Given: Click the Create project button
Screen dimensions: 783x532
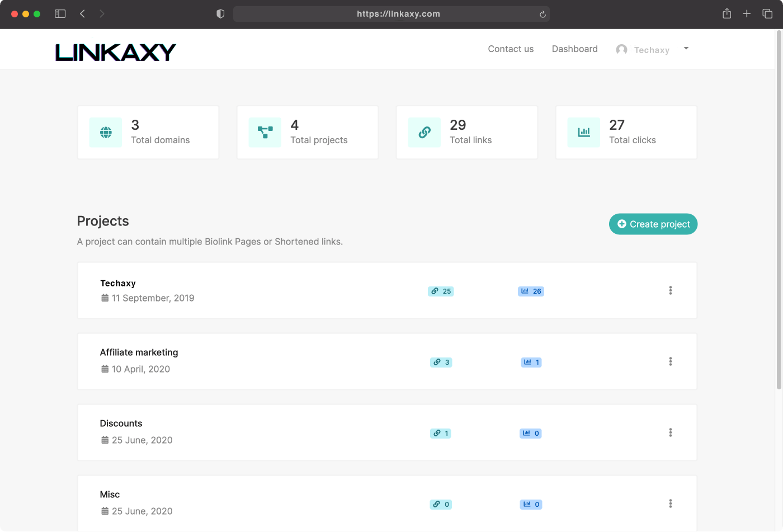Looking at the screenshot, I should (653, 224).
